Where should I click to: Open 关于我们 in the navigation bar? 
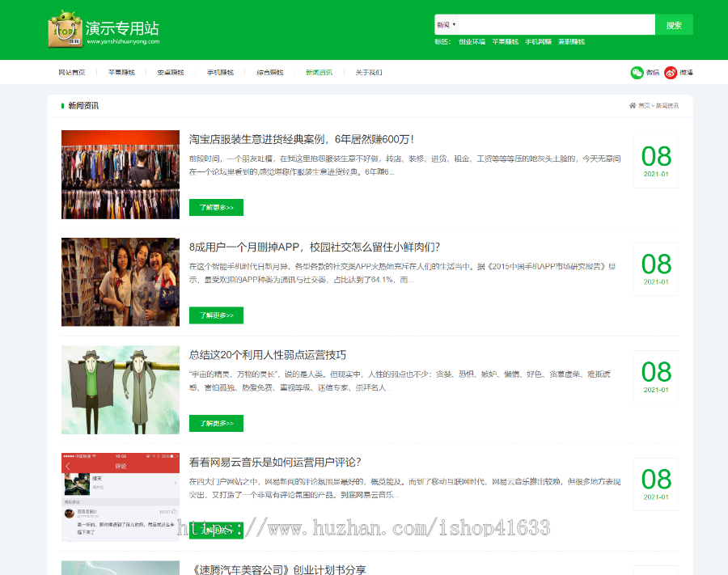369,73
